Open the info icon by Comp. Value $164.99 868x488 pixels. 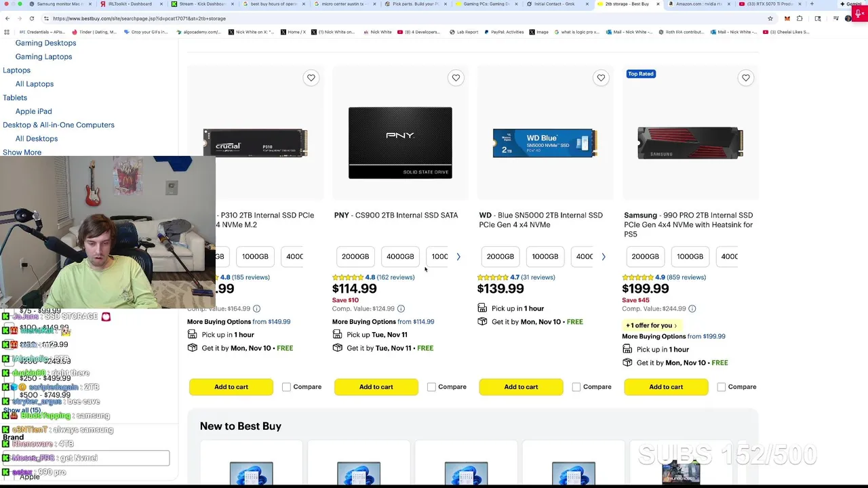[x=256, y=308]
